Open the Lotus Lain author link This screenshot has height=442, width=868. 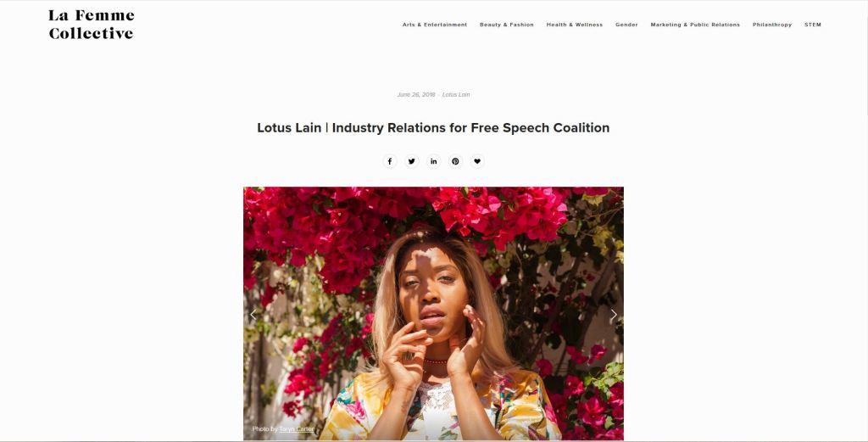point(456,95)
